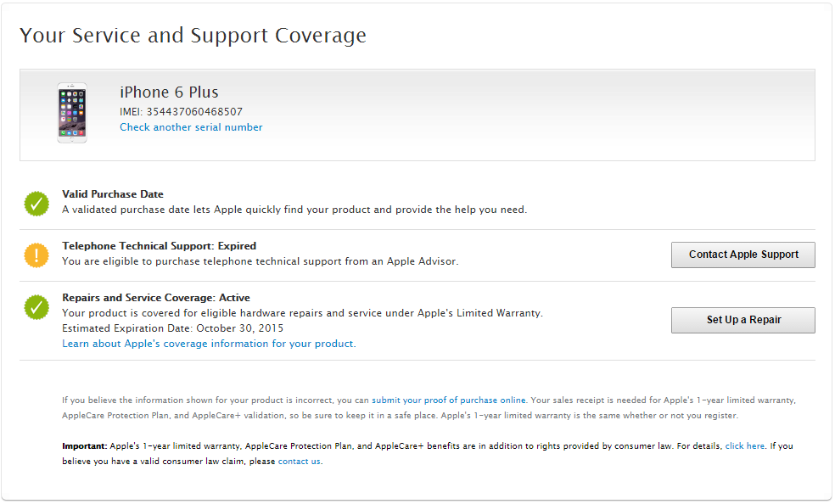Viewport: 835px width, 504px height.
Task: Open Learn about Apple's coverage information link
Action: (x=209, y=344)
